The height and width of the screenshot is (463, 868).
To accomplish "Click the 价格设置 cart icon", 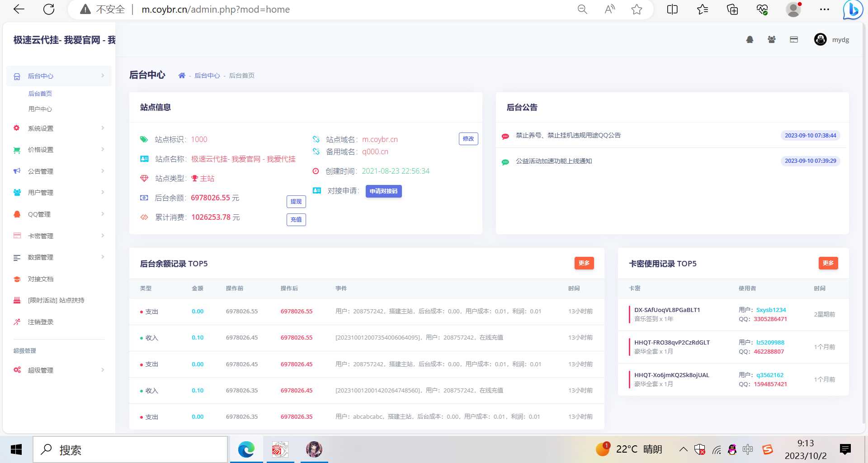I will point(17,150).
